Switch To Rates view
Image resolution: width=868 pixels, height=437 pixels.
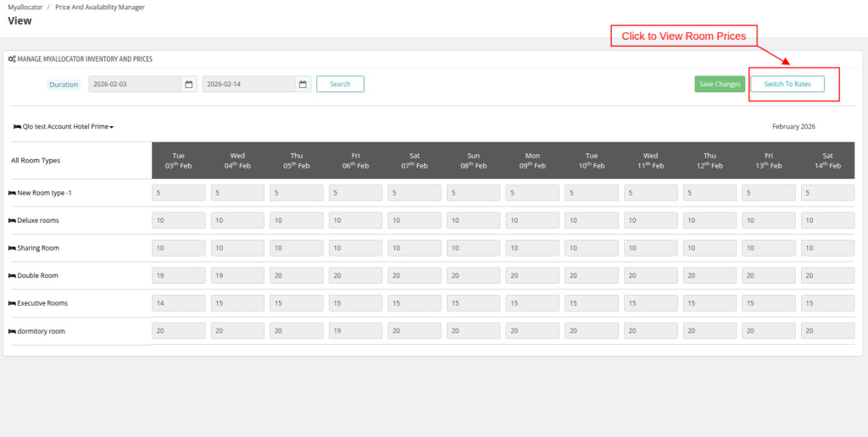tap(787, 84)
